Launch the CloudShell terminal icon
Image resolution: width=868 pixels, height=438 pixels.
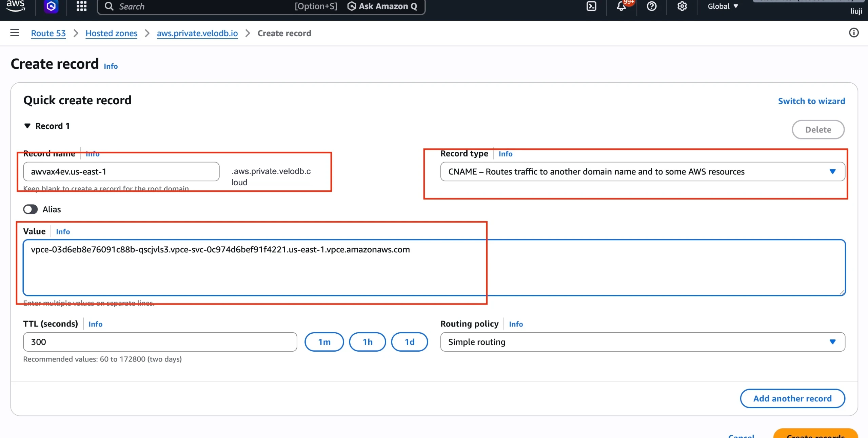click(x=591, y=6)
